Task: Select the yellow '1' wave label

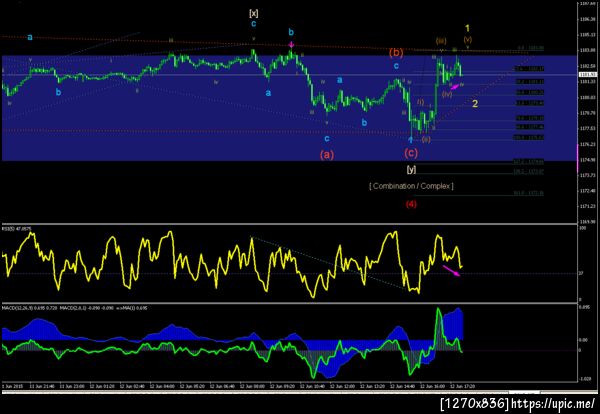Action: click(x=467, y=28)
